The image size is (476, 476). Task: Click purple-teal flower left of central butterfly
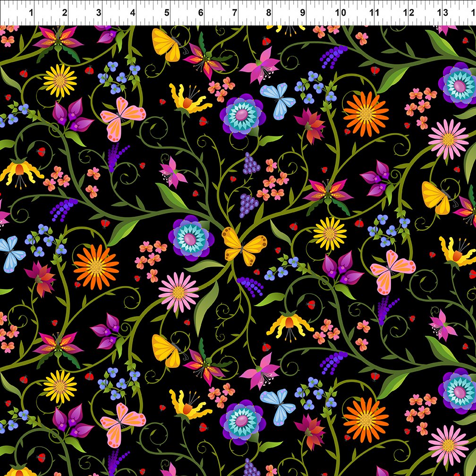click(190, 238)
